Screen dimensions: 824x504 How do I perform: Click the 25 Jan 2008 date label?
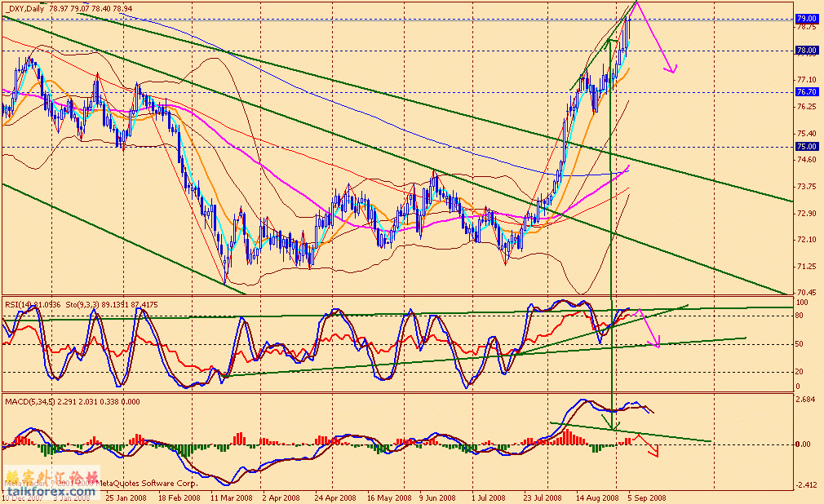pyautogui.click(x=126, y=498)
